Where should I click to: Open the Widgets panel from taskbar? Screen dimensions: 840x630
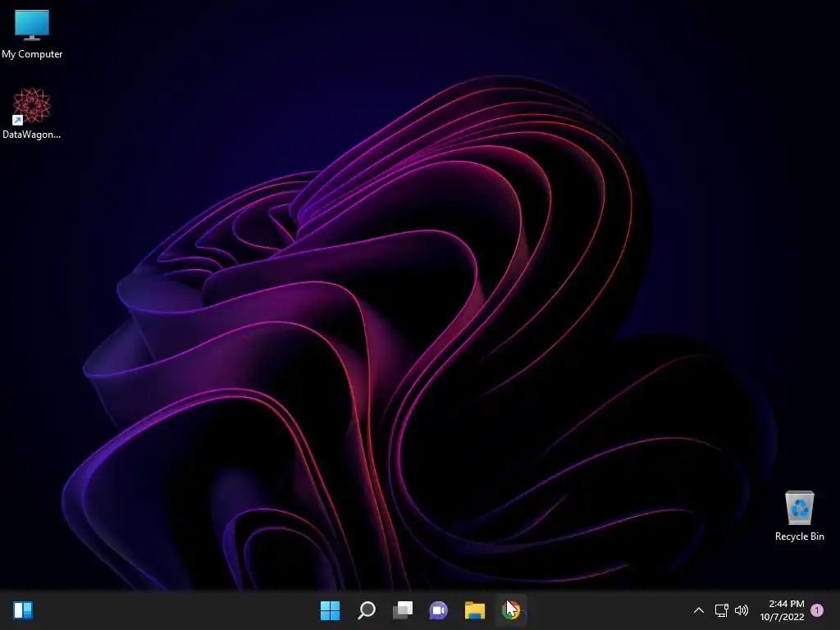[x=23, y=610]
